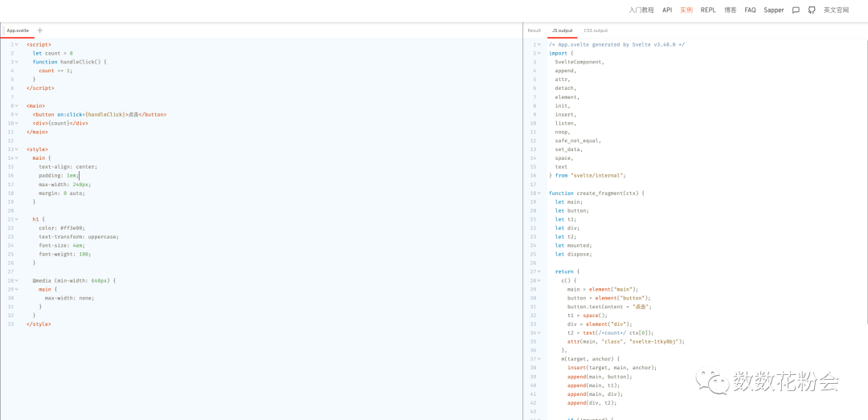Click 'SvelteComponent,' in the import list
This screenshot has height=420, width=868.
[579, 62]
